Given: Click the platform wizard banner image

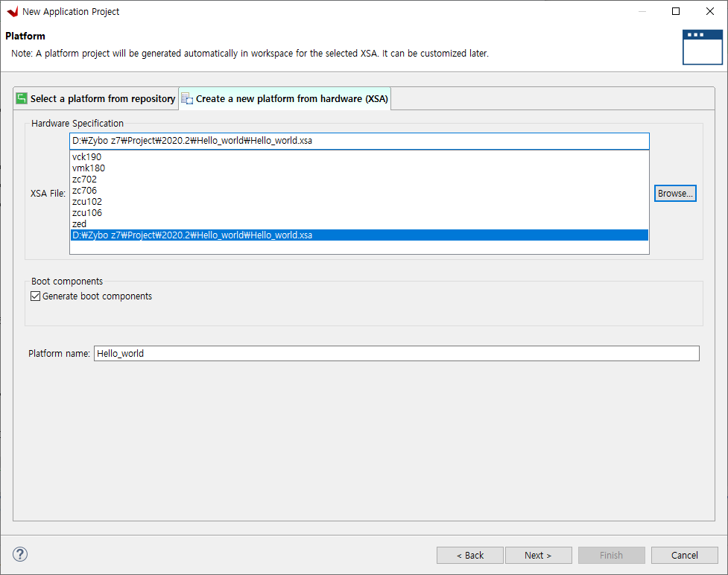Looking at the screenshot, I should 702,48.
